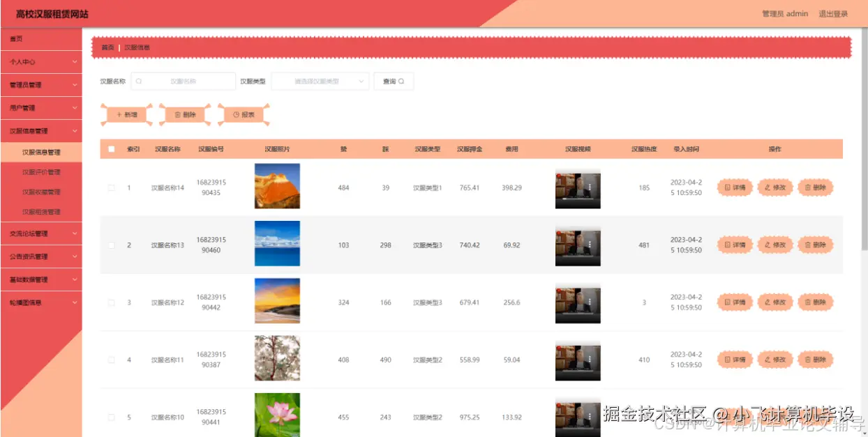868x437 pixels.
Task: Click the vertical page scrollbar
Action: click(x=865, y=139)
